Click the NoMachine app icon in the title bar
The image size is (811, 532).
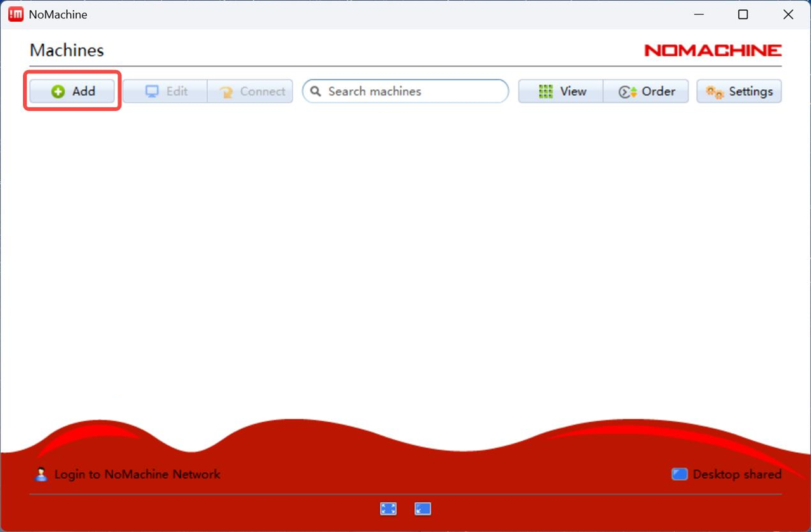pyautogui.click(x=16, y=14)
